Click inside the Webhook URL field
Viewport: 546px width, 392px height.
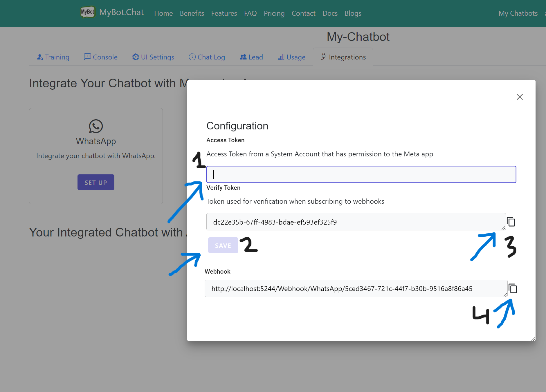[x=356, y=289]
